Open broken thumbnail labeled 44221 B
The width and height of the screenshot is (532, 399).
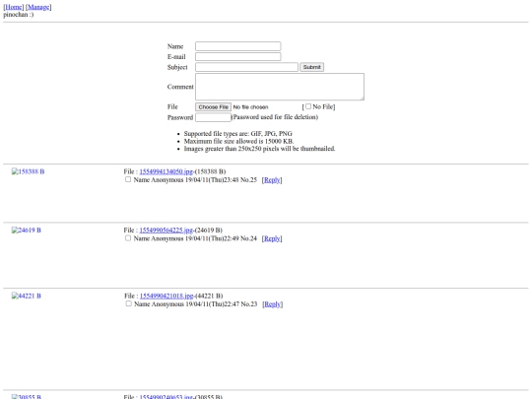pos(27,297)
